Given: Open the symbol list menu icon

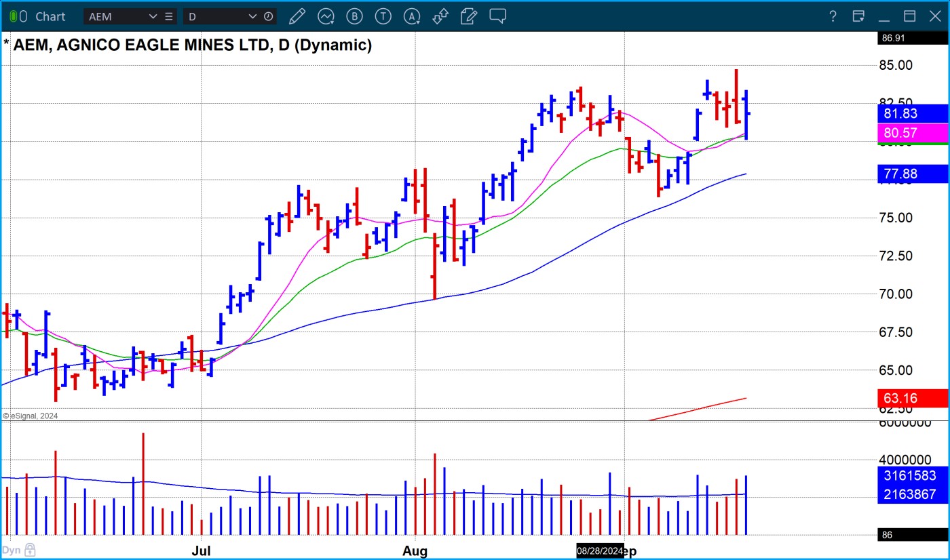Looking at the screenshot, I should (169, 16).
